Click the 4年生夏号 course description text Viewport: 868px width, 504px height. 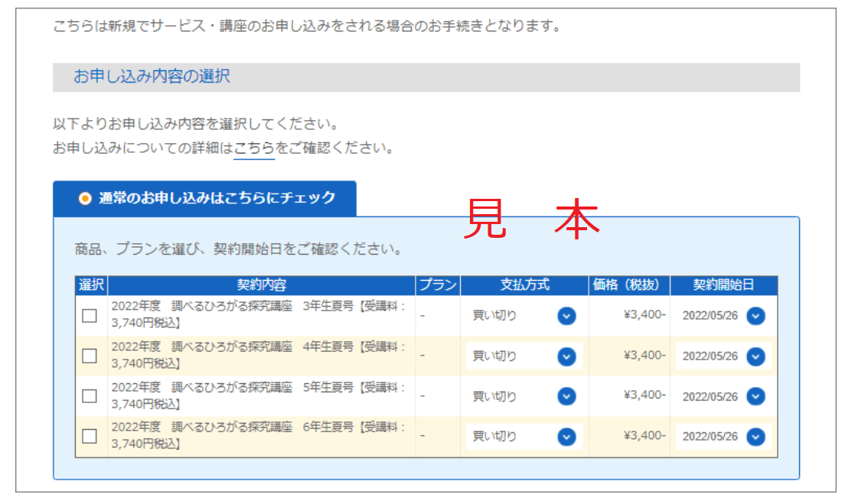tap(259, 355)
